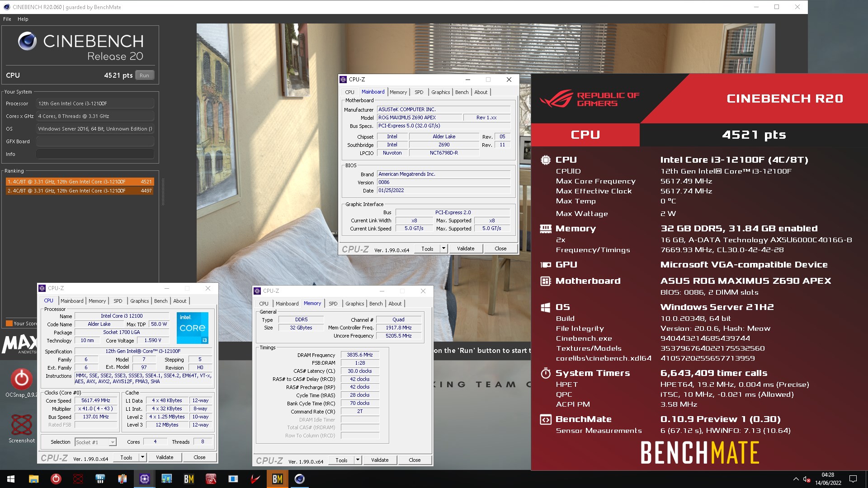Click the purple CPU-Z chip taskbar icon
This screenshot has width=868, height=488.
pos(144,479)
